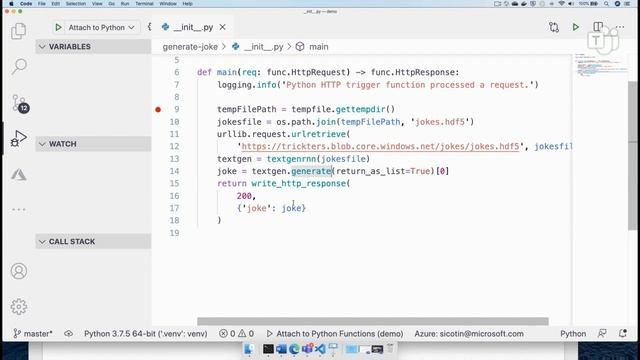Click the textgenrnn call on line 13
The width and height of the screenshot is (640, 360).
[292, 159]
